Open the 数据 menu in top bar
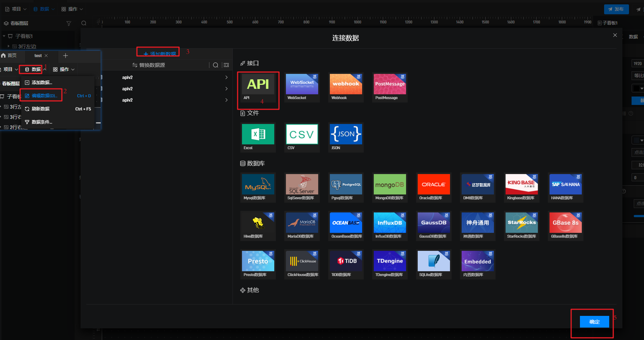The image size is (644, 340). coord(44,9)
